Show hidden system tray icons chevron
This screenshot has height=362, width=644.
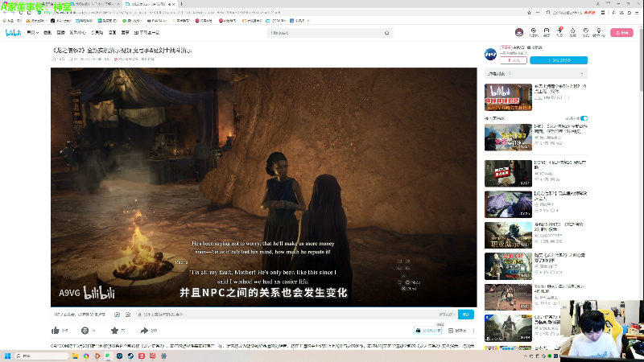tap(525, 356)
